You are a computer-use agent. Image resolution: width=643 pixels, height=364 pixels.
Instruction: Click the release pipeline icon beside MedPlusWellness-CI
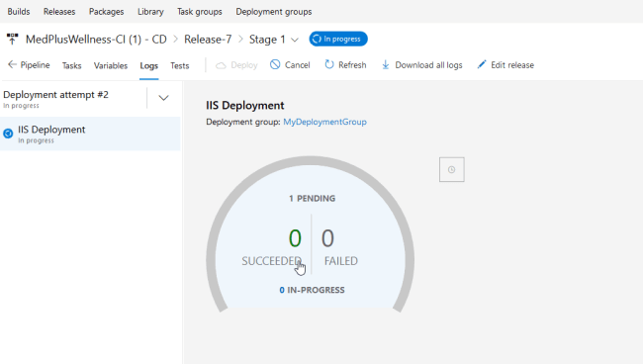(x=12, y=39)
